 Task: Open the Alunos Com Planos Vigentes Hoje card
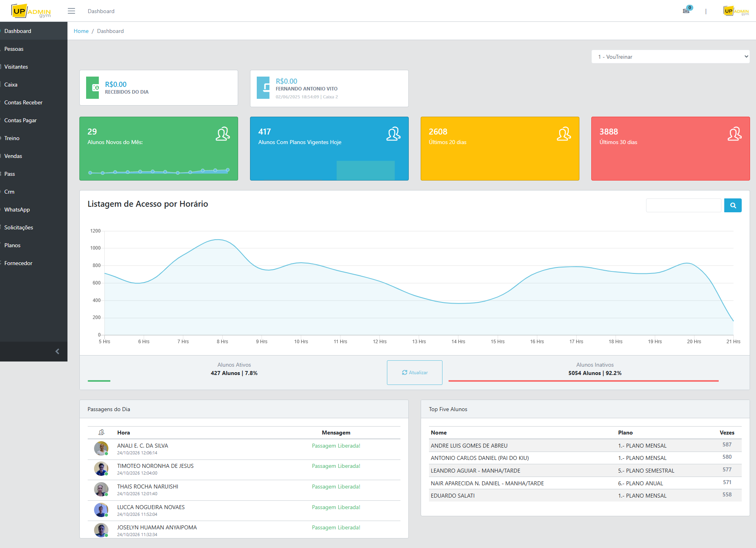tap(329, 148)
